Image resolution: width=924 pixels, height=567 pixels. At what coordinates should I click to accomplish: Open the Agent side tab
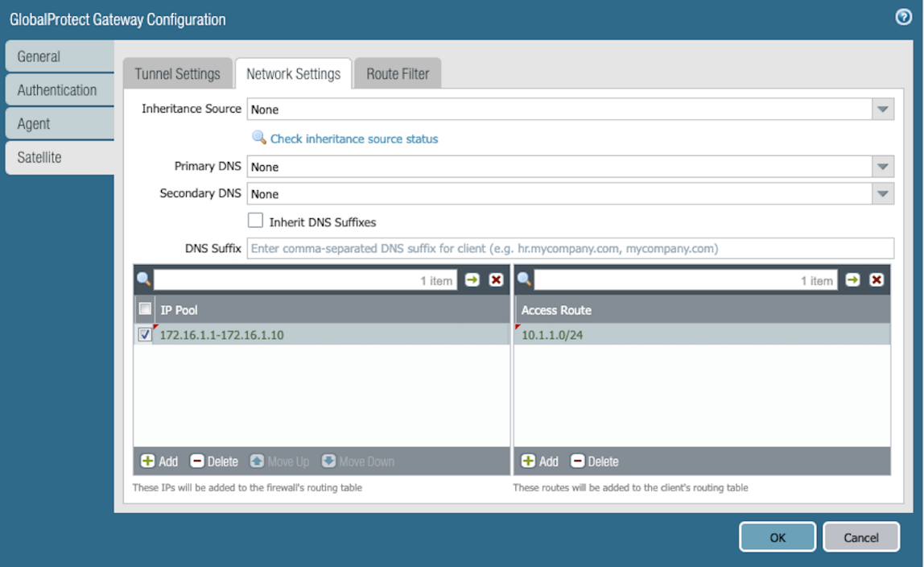[x=60, y=124]
